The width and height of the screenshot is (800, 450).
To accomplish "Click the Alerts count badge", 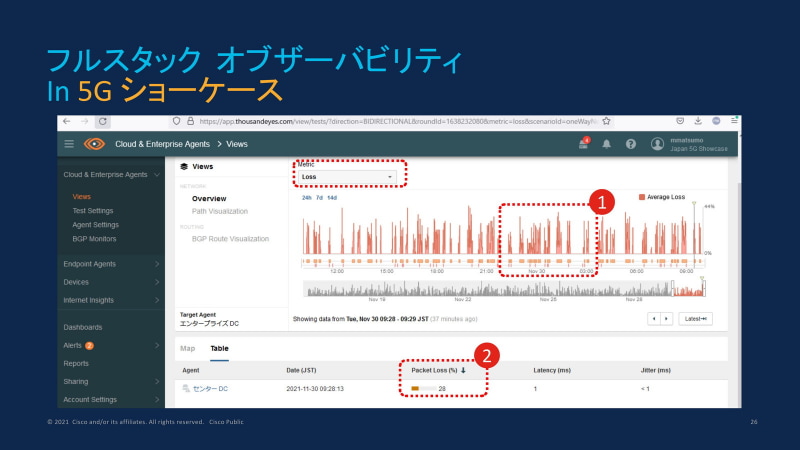I will click(89, 346).
